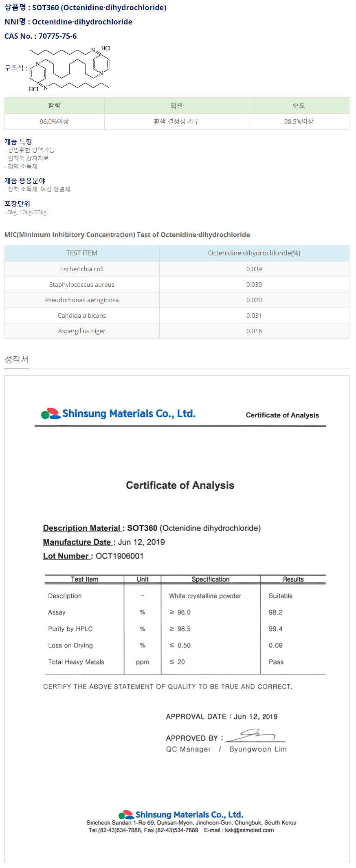Click the Shinsung Materials logo above the address
Image resolution: width=356 pixels, height=868 pixels.
(x=181, y=815)
